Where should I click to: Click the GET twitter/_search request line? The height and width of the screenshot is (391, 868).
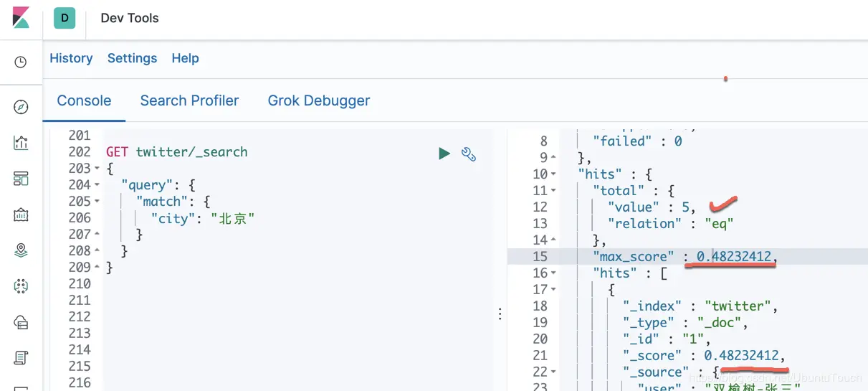177,152
